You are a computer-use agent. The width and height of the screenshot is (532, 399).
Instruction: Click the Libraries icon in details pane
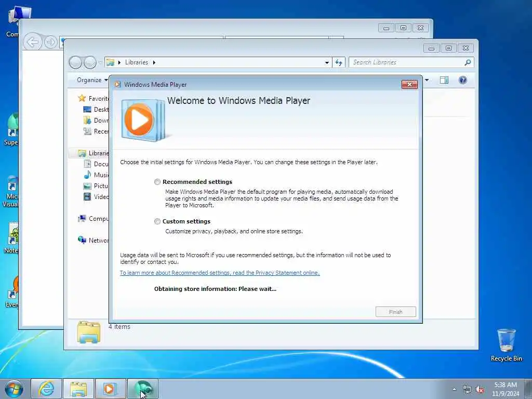point(89,332)
